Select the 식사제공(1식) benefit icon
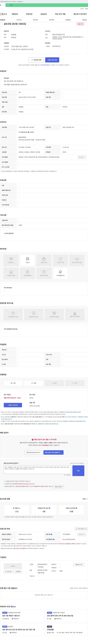This screenshot has height=644, width=88. [60, 273]
